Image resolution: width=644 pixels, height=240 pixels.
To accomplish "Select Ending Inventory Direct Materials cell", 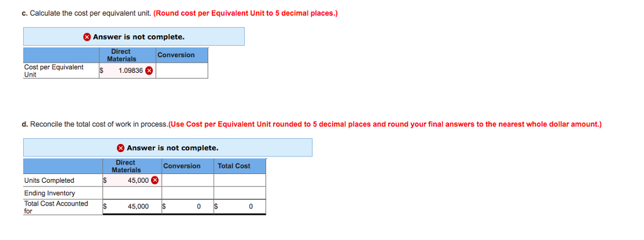I will [x=132, y=193].
